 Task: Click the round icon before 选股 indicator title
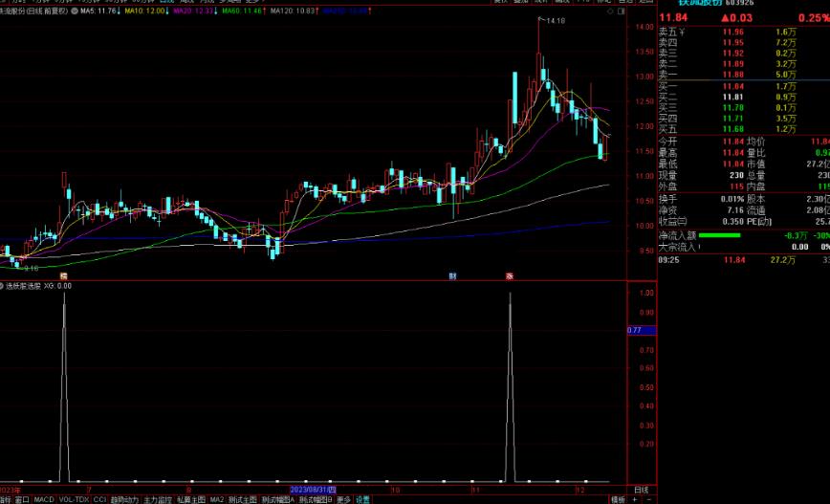[x=2, y=286]
